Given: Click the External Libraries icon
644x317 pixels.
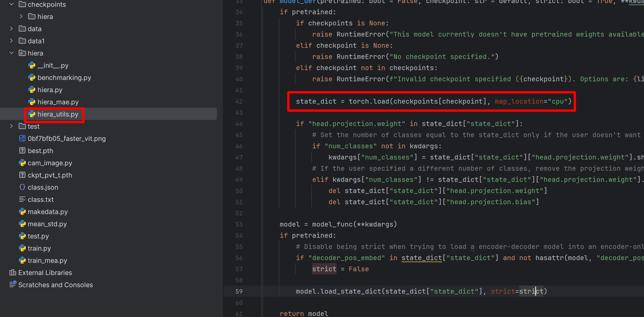Looking at the screenshot, I should pyautogui.click(x=13, y=273).
